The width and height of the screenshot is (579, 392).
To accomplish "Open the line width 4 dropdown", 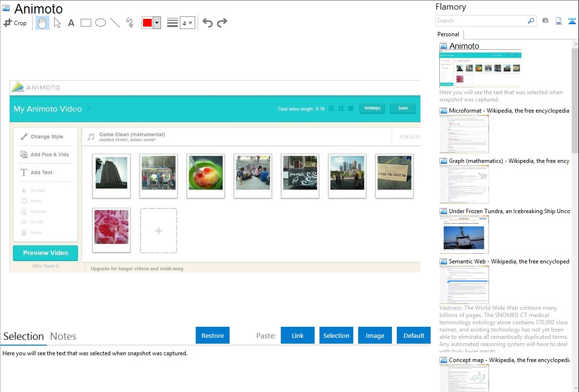I will [187, 23].
